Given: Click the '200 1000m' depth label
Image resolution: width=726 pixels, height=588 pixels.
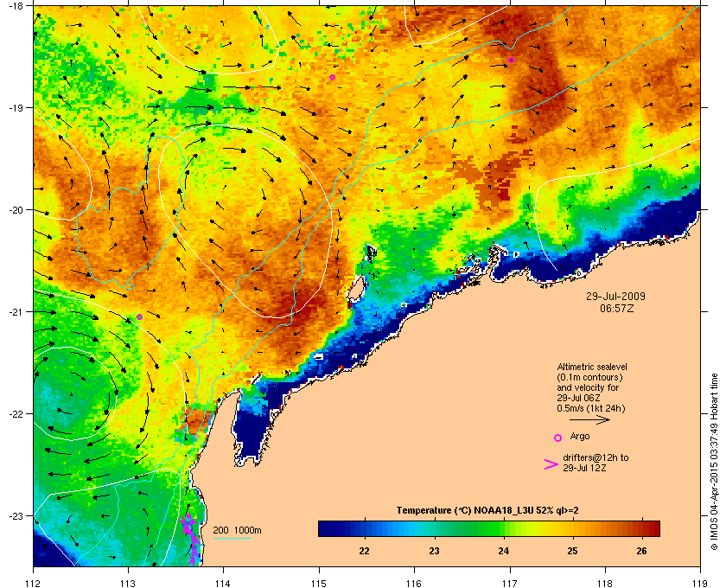Looking at the screenshot, I should point(237,530).
